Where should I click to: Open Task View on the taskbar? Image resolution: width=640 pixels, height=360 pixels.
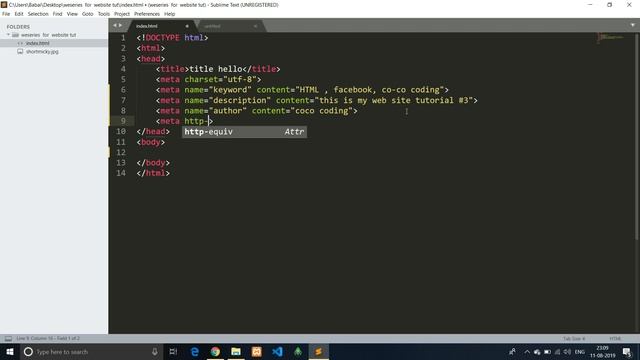[x=173, y=352]
